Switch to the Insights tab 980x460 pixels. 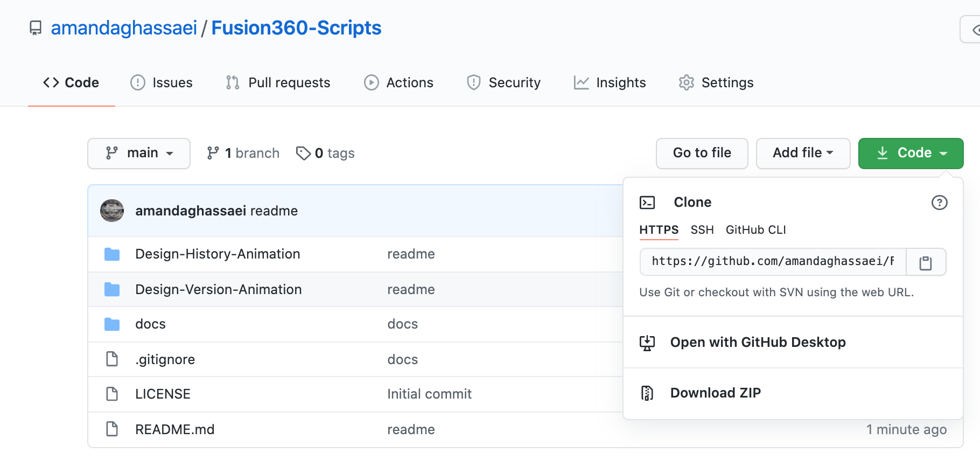610,82
